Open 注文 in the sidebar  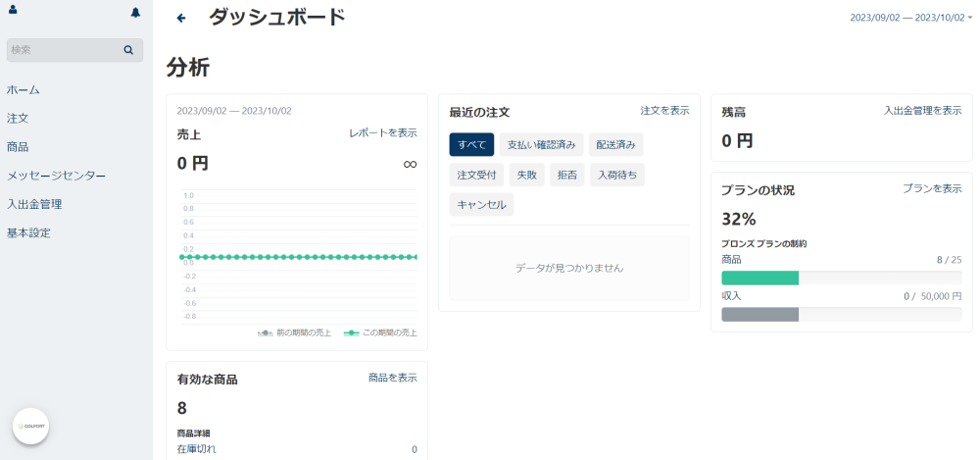[x=18, y=119]
